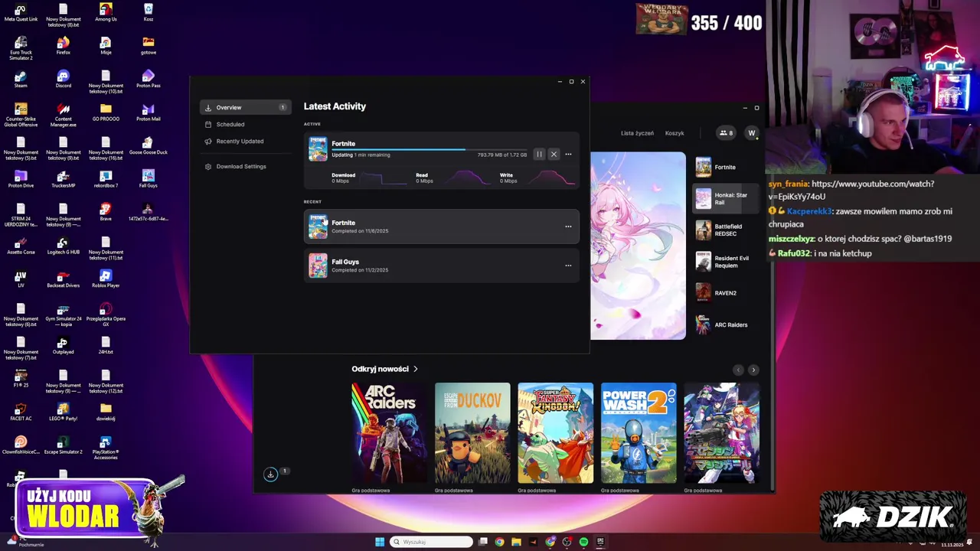980x551 pixels.
Task: Open Logitech G HUB shortcut
Action: click(63, 245)
